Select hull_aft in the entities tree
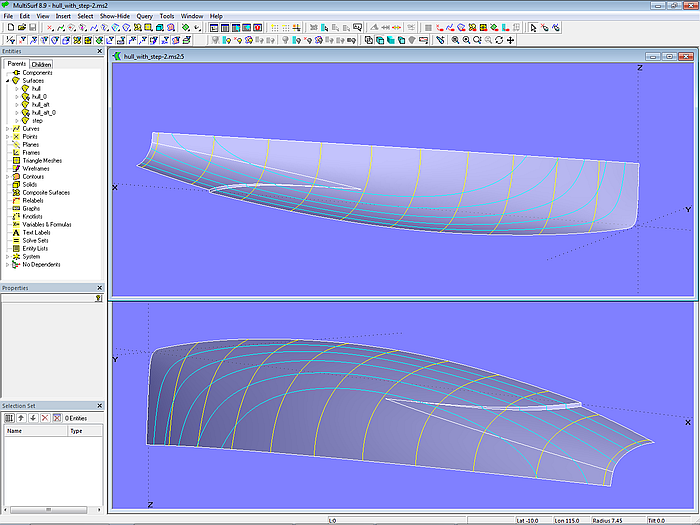This screenshot has width=700, height=525. pyautogui.click(x=40, y=104)
